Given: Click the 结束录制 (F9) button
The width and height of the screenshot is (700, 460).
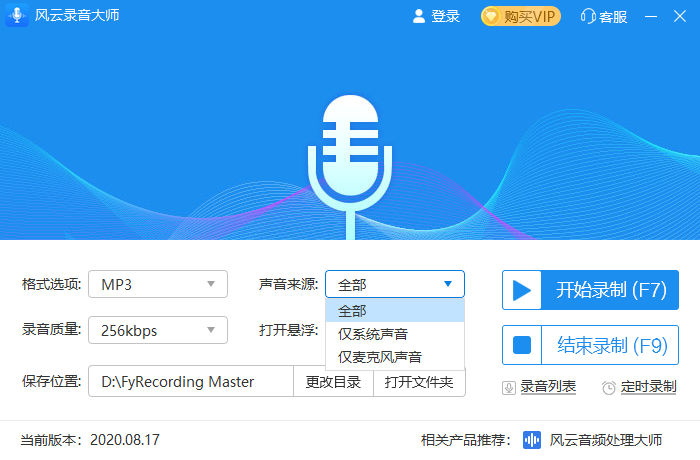Looking at the screenshot, I should (590, 345).
